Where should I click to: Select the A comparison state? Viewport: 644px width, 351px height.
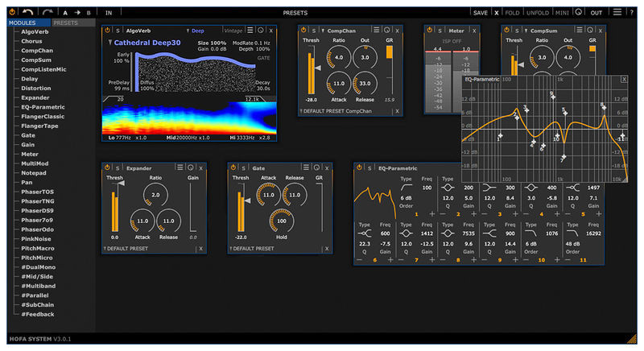65,13
